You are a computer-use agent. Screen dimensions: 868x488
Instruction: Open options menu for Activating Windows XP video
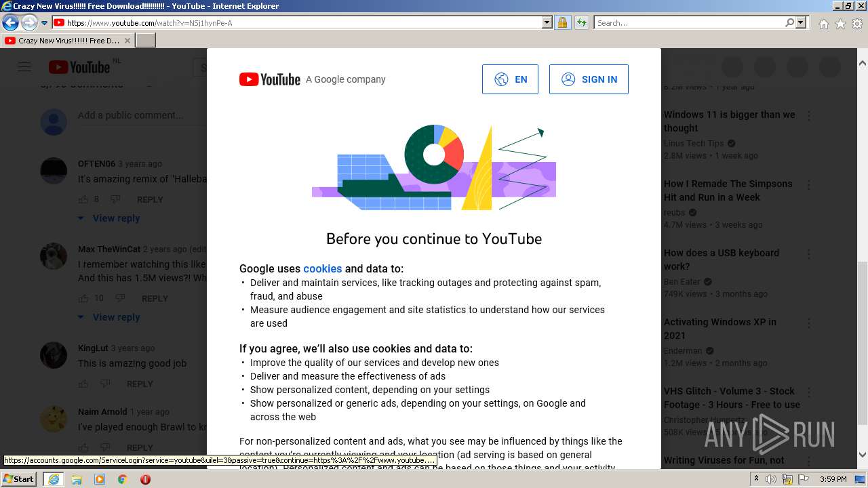809,323
